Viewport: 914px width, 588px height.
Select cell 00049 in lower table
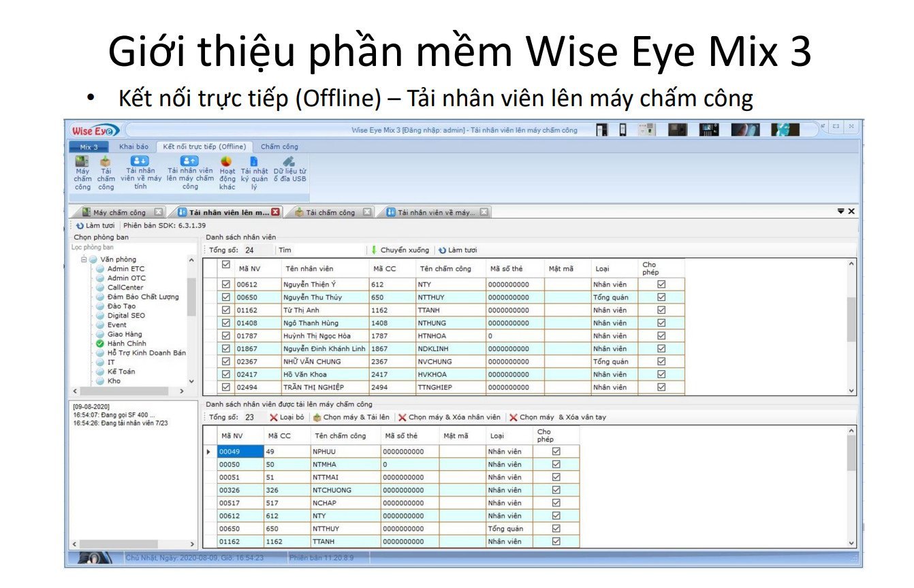240,451
